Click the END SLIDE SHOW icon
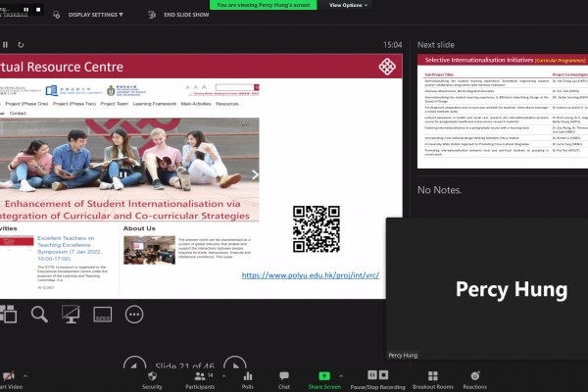 pos(152,15)
